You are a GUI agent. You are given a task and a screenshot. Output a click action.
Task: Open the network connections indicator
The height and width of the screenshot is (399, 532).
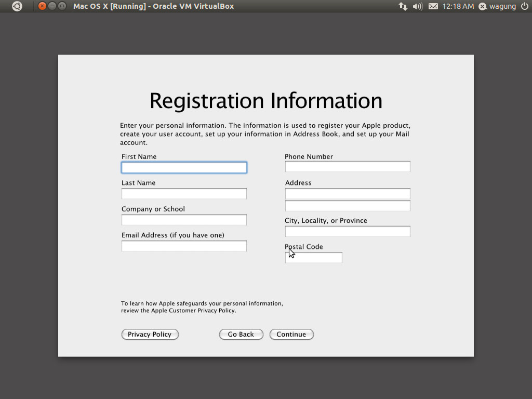[403, 6]
